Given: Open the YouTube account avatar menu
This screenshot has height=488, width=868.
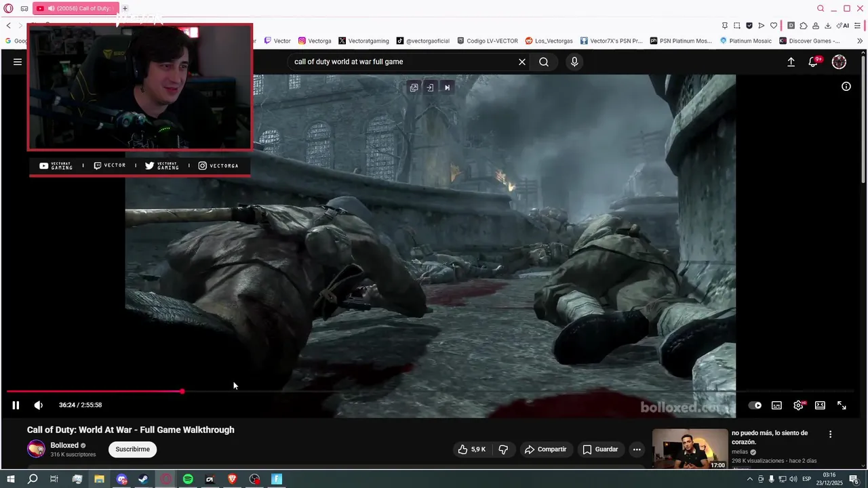Looking at the screenshot, I should coord(839,62).
